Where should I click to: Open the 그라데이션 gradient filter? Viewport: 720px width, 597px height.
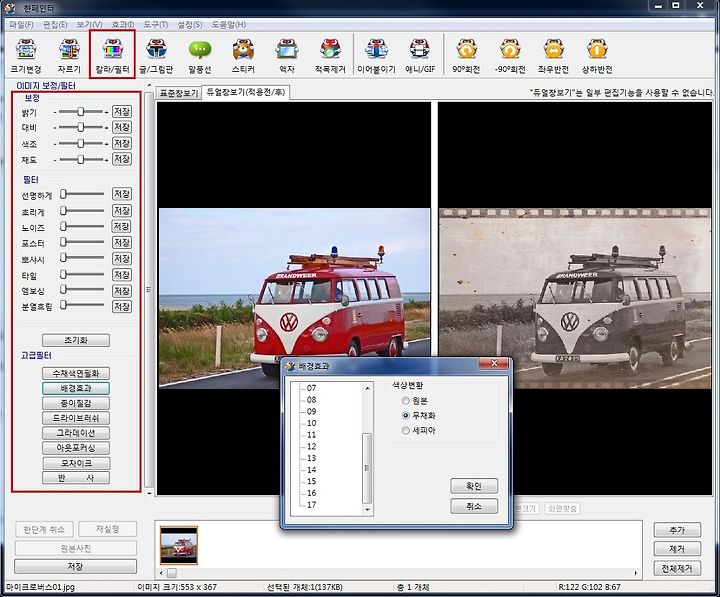pyautogui.click(x=76, y=433)
